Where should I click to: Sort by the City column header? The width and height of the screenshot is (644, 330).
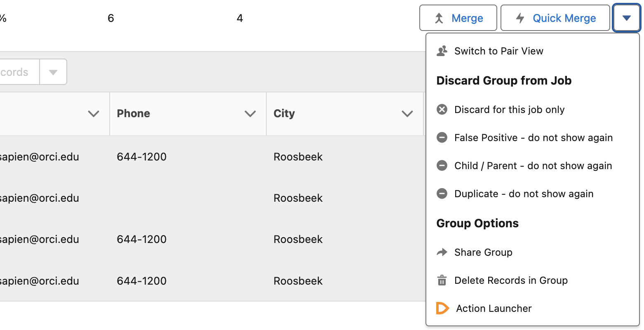click(284, 113)
